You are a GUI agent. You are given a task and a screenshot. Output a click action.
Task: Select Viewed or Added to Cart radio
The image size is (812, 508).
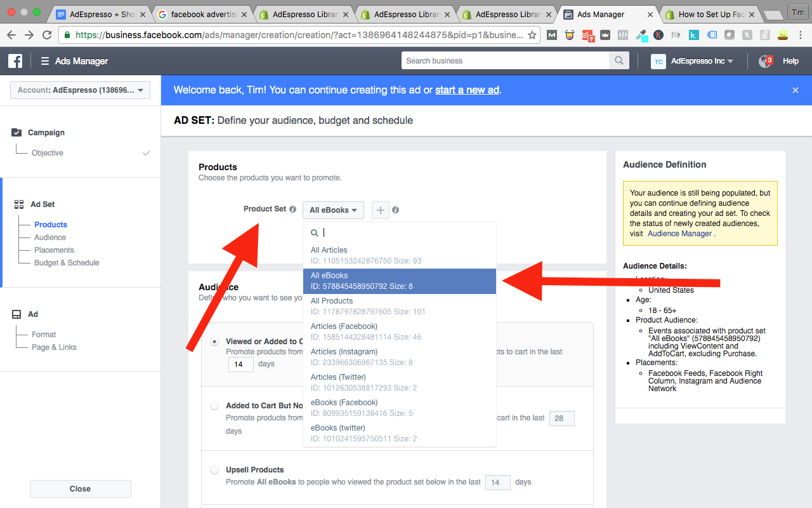(x=214, y=342)
